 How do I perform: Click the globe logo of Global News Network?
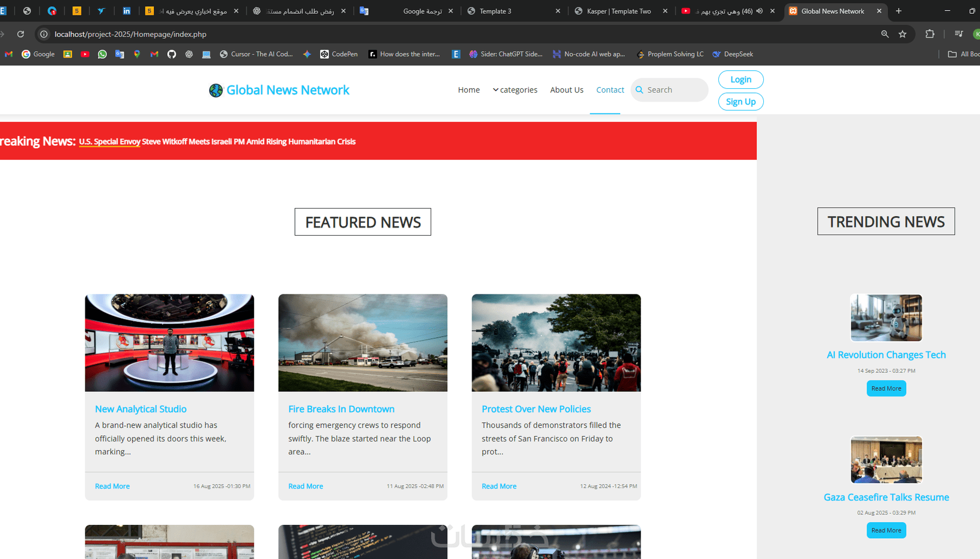tap(216, 90)
